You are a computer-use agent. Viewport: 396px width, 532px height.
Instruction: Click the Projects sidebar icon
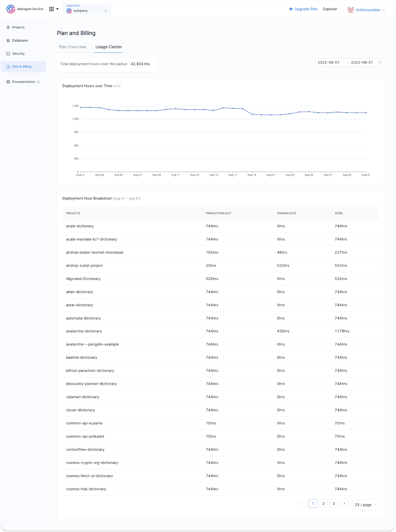pos(8,27)
